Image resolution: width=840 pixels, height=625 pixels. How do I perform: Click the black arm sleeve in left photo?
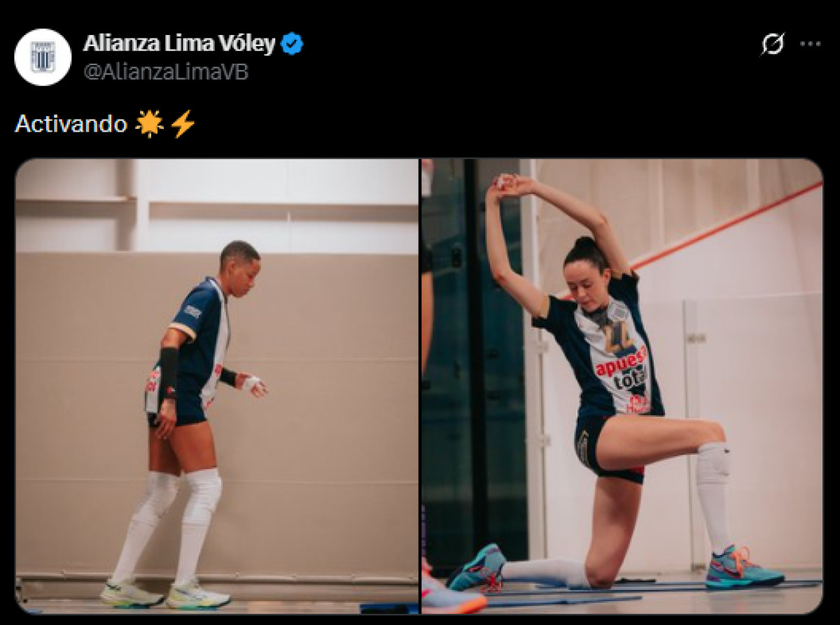point(168,372)
